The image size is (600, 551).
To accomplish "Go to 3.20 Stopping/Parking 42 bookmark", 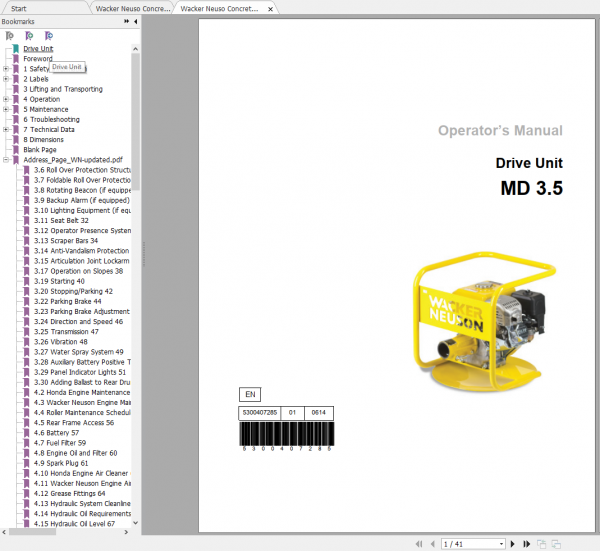I will (73, 291).
